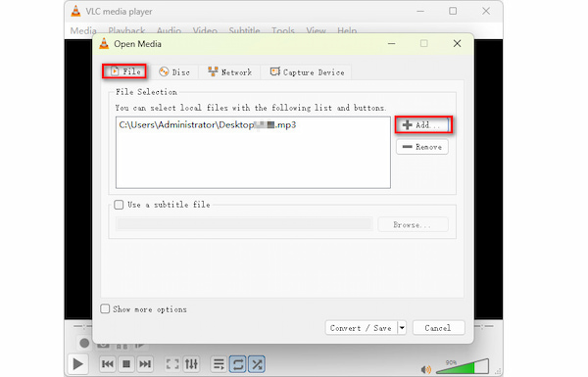Click the Add... button
The image size is (588, 377).
coord(423,124)
